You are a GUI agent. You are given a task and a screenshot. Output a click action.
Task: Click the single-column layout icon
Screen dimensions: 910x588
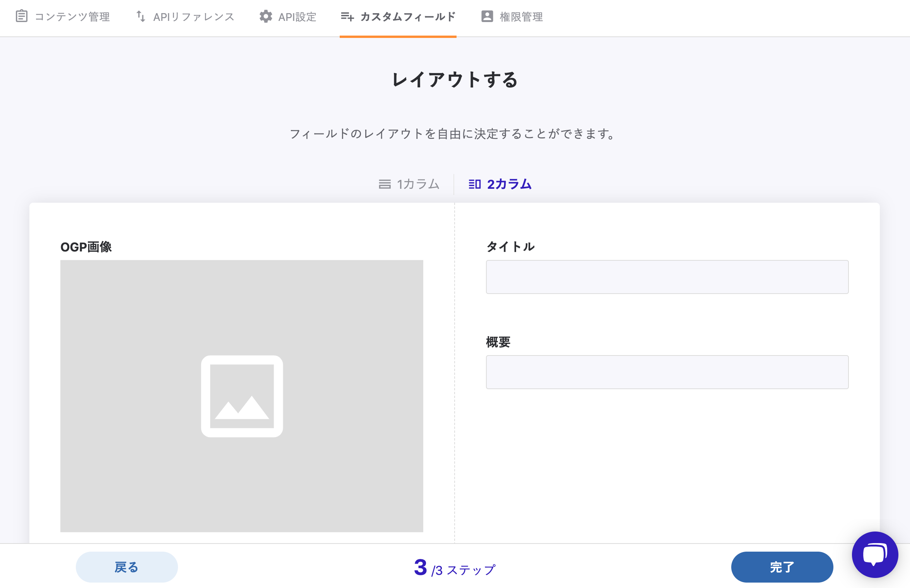[385, 184]
